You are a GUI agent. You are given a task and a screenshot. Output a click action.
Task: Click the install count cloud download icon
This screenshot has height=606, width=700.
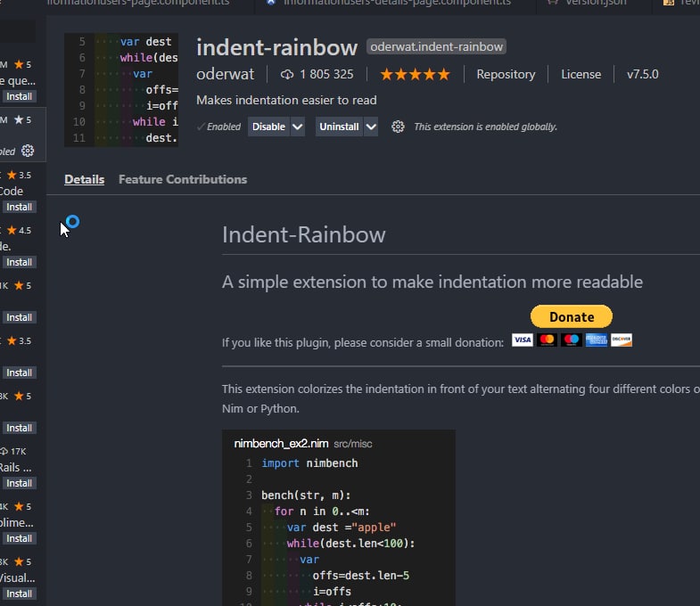click(x=287, y=75)
